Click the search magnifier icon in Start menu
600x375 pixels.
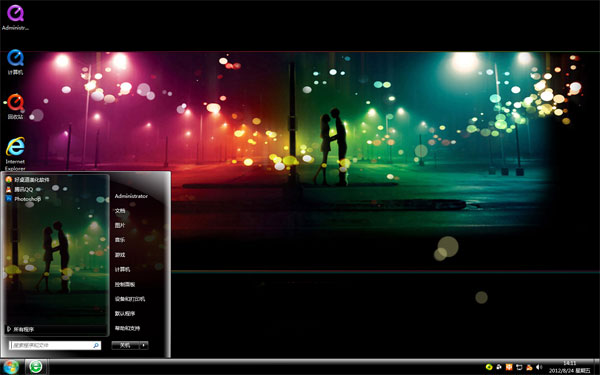(96, 346)
